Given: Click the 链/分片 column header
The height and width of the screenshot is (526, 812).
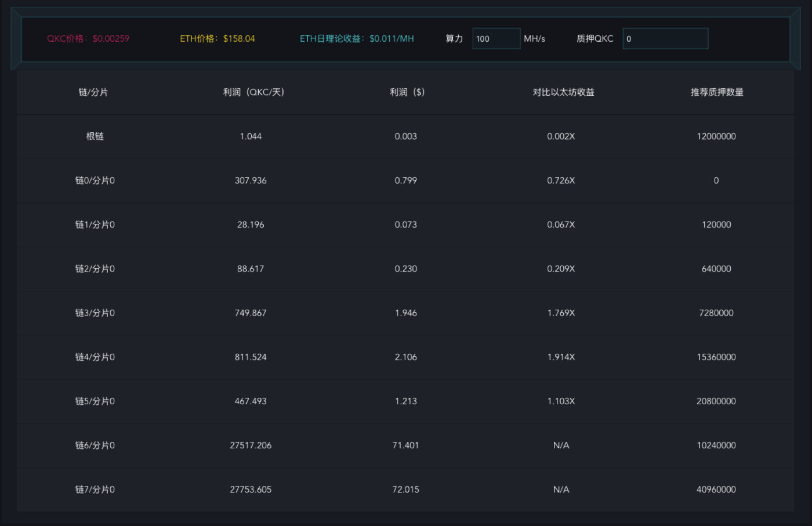Looking at the screenshot, I should tap(93, 92).
